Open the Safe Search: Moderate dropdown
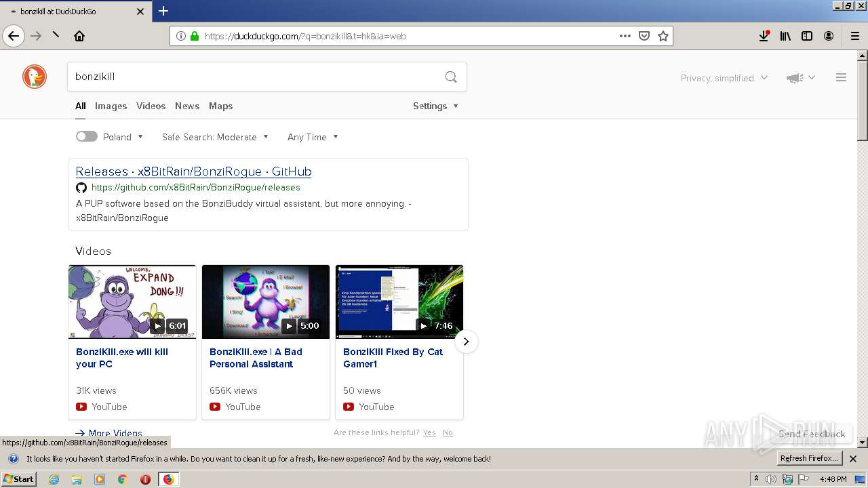This screenshot has width=868, height=488. click(215, 137)
